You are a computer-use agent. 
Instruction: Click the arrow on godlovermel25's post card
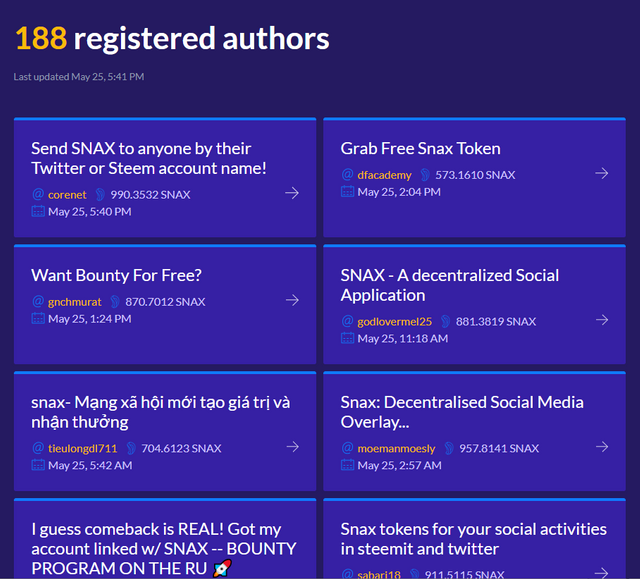pyautogui.click(x=602, y=320)
